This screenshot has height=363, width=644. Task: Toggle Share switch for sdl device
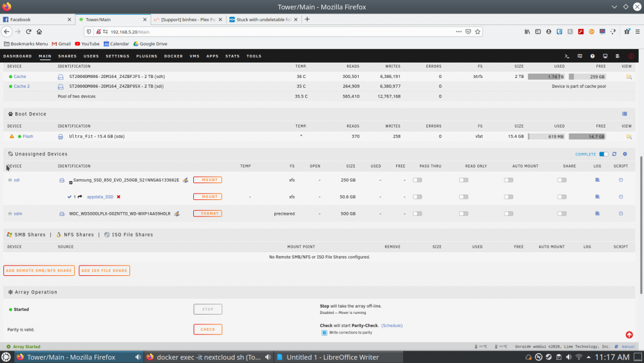[562, 180]
